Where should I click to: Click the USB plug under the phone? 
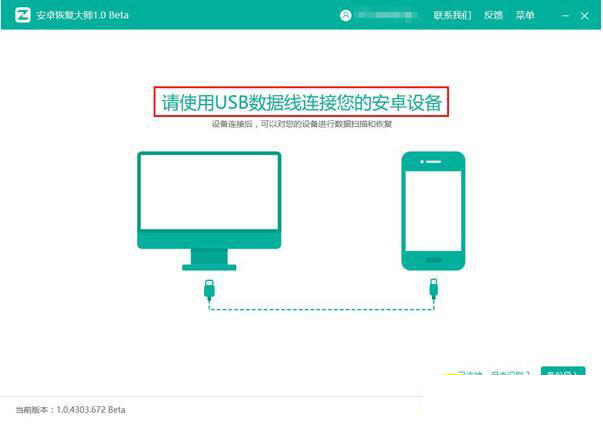tap(433, 289)
